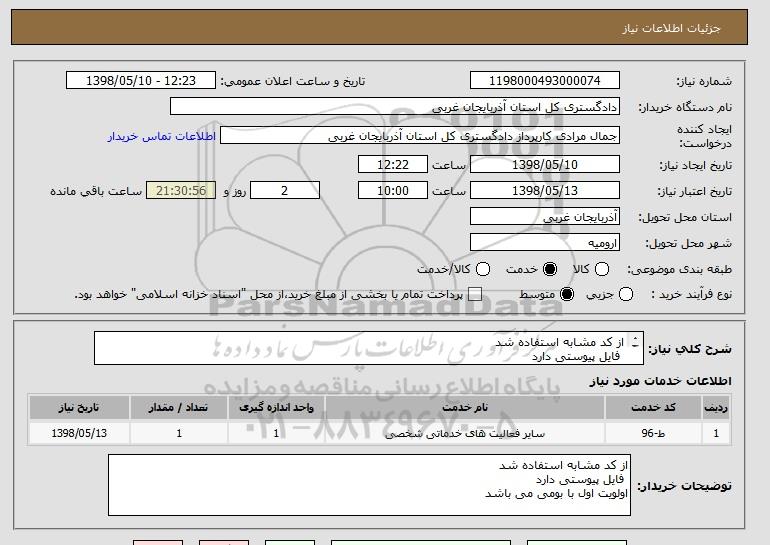Image resolution: width=770 pixels, height=545 pixels.
Task: Select the خدمت radio button
Action: tap(550, 269)
